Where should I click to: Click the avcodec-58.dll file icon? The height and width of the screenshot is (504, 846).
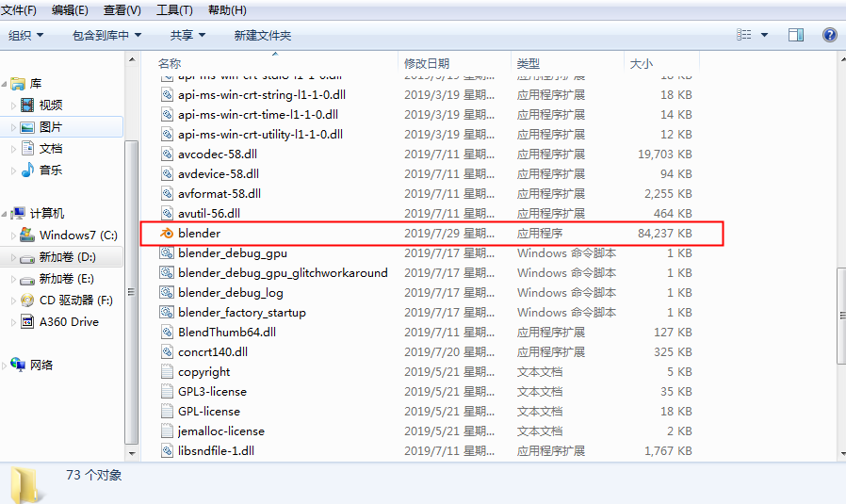(168, 154)
